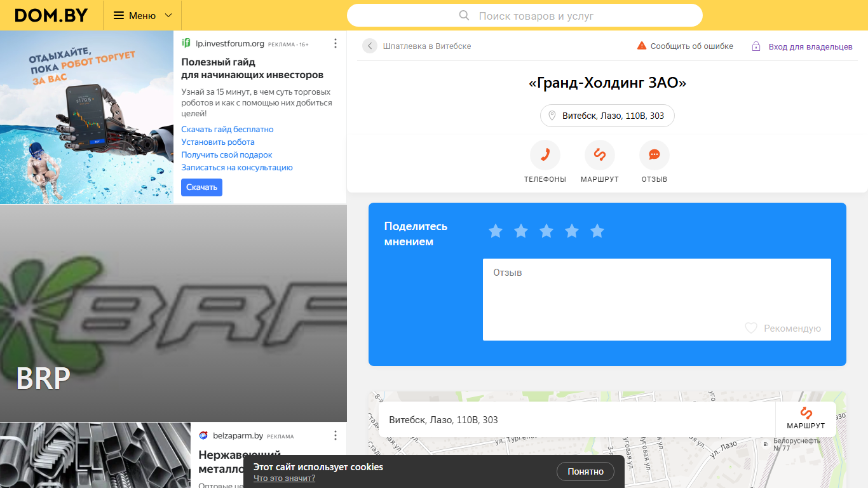This screenshot has height=488, width=868.
Task: Open the Меню hamburger menu
Action: tap(142, 15)
